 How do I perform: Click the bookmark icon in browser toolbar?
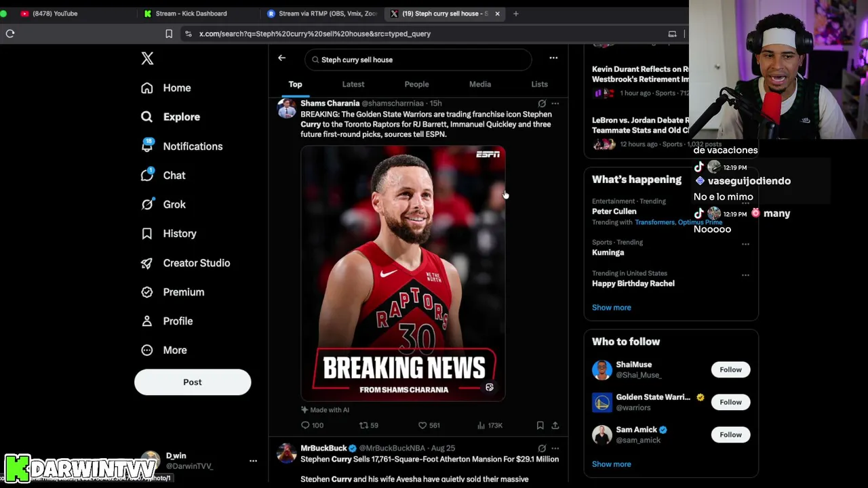(169, 34)
